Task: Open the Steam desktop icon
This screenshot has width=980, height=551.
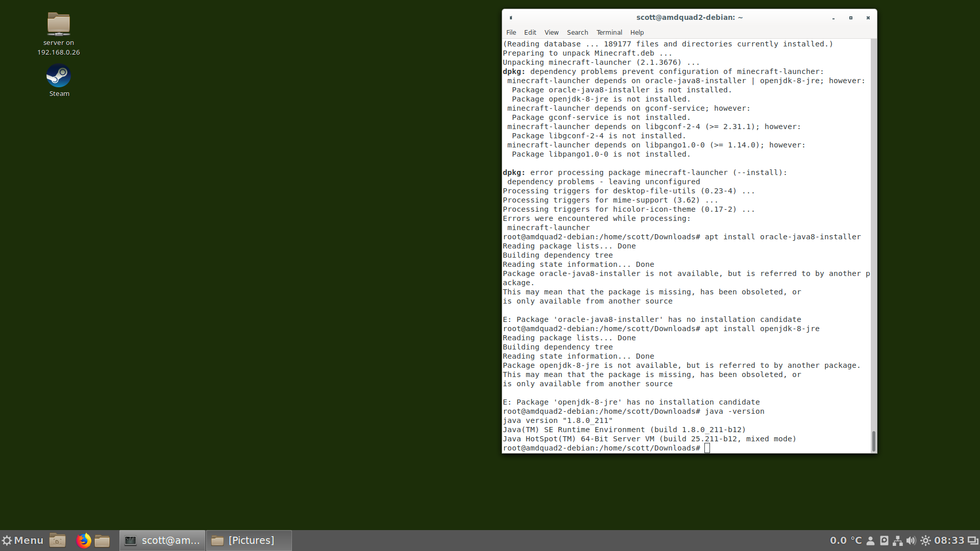Action: coord(59,77)
